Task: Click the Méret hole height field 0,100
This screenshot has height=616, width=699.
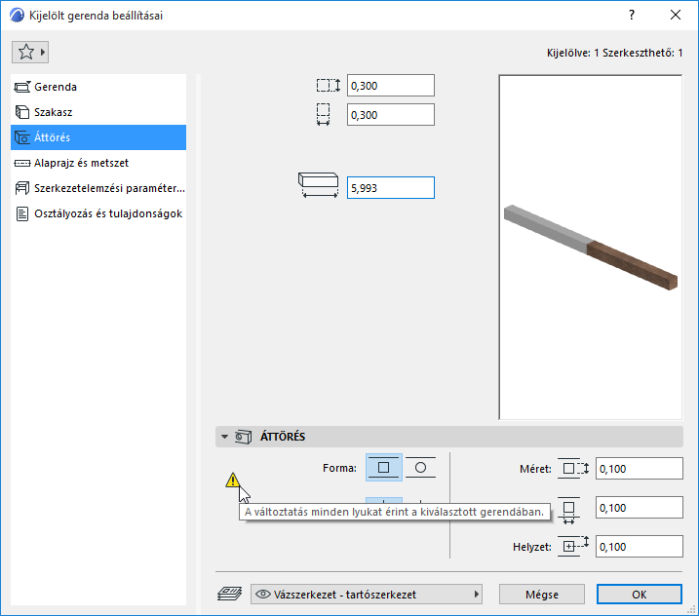Action: tap(639, 469)
